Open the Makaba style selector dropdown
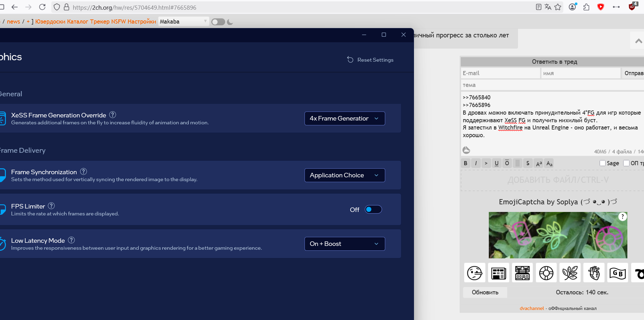 pyautogui.click(x=184, y=21)
